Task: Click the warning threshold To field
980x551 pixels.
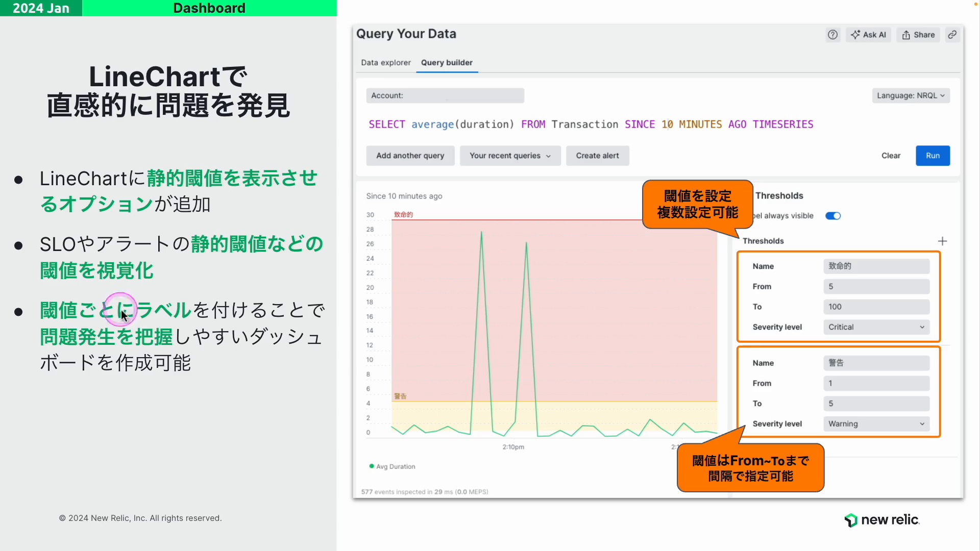Action: coord(876,404)
